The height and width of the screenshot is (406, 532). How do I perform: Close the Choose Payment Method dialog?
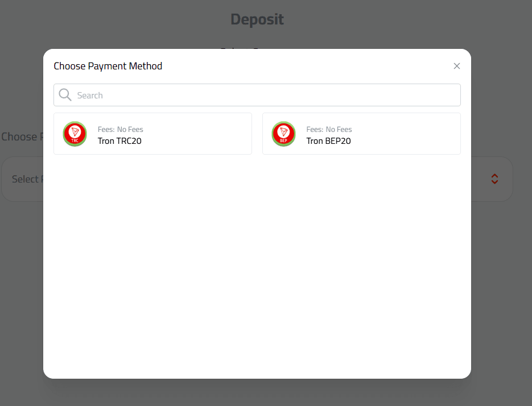click(457, 66)
